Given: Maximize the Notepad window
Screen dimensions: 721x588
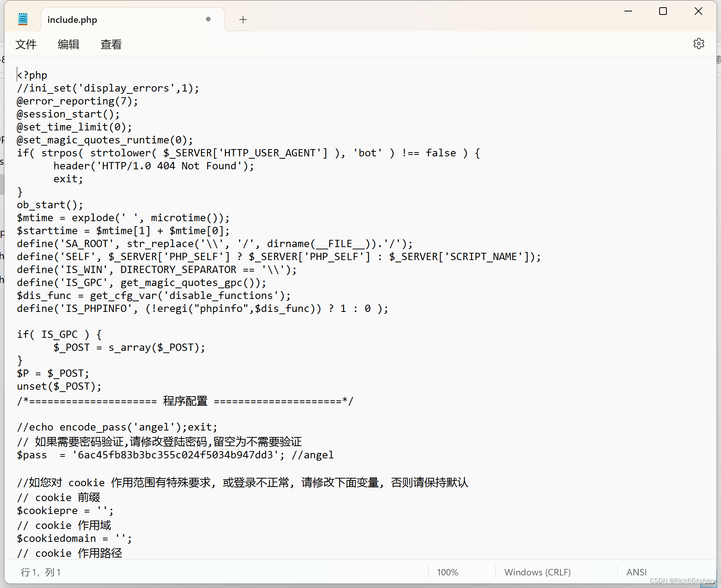Looking at the screenshot, I should [663, 11].
